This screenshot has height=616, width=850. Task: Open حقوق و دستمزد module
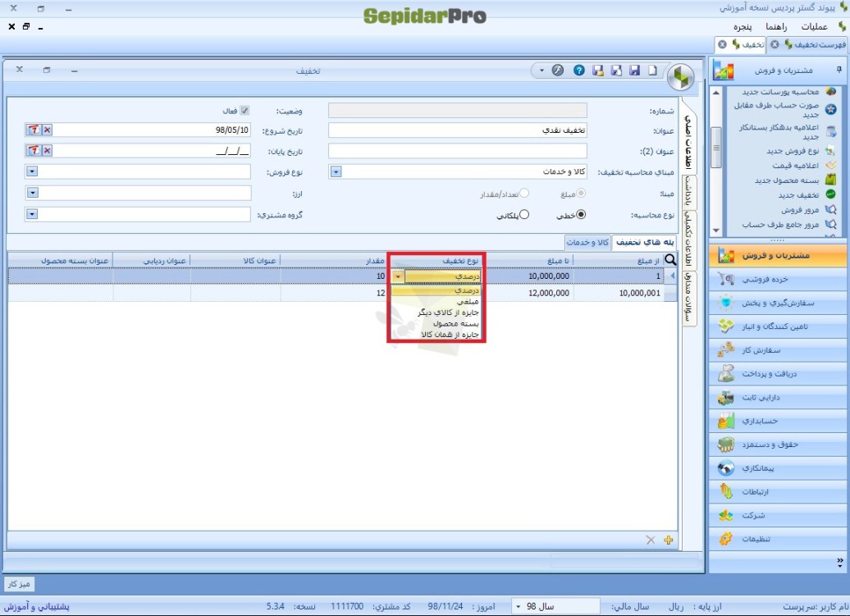777,445
